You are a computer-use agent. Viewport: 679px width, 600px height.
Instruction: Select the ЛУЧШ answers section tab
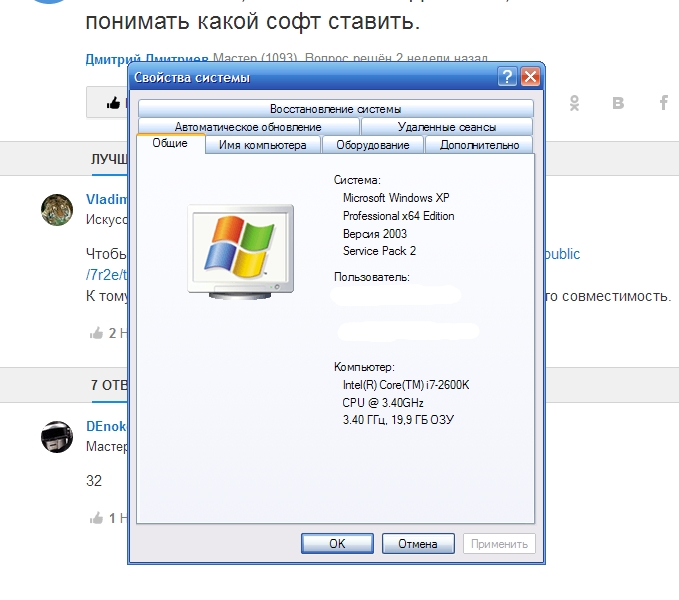coord(109,159)
